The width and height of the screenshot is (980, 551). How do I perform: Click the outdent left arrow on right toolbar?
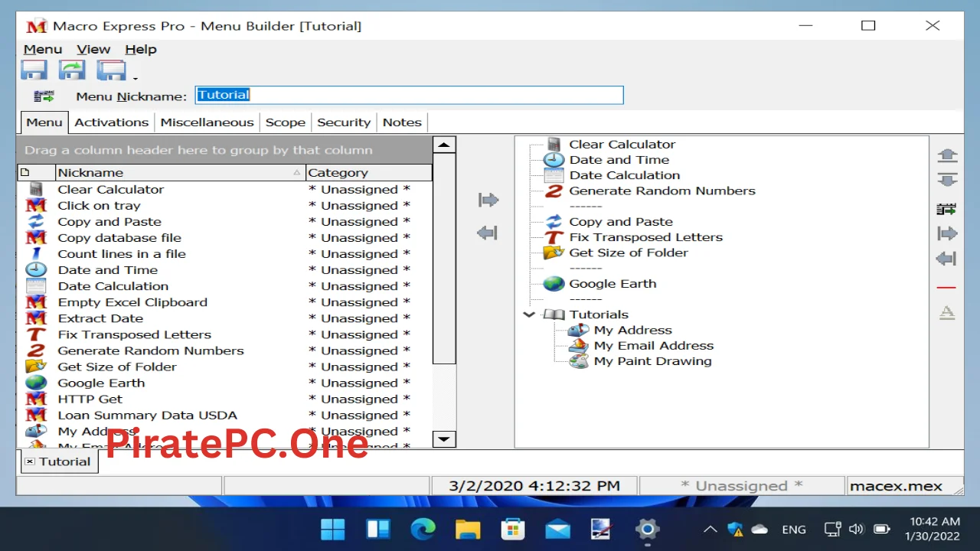947,259
